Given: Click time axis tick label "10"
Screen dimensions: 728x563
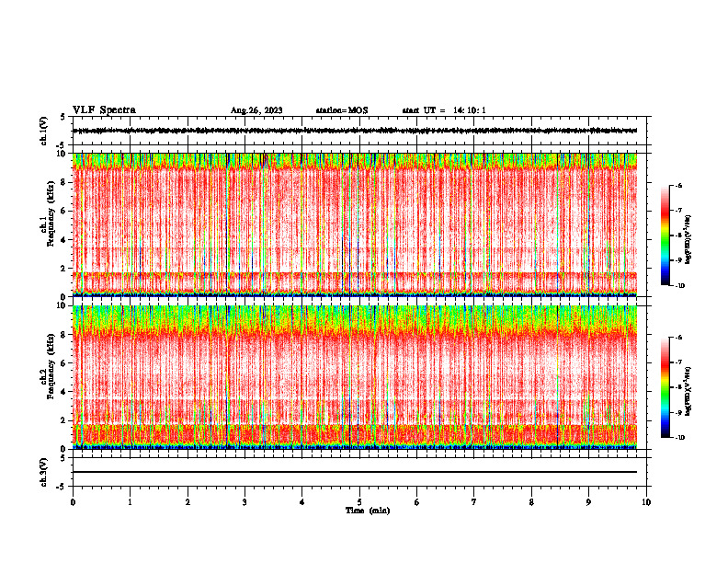Looking at the screenshot, I should (x=646, y=502).
